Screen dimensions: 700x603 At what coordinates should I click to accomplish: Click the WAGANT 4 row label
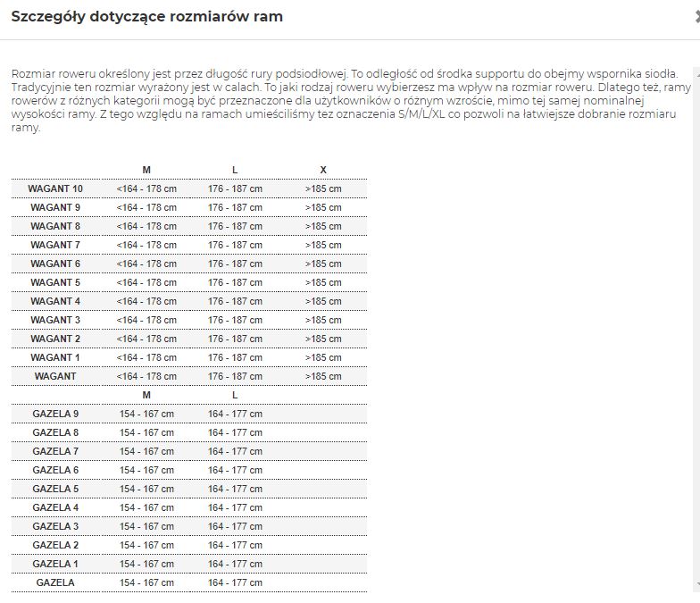[x=55, y=302]
